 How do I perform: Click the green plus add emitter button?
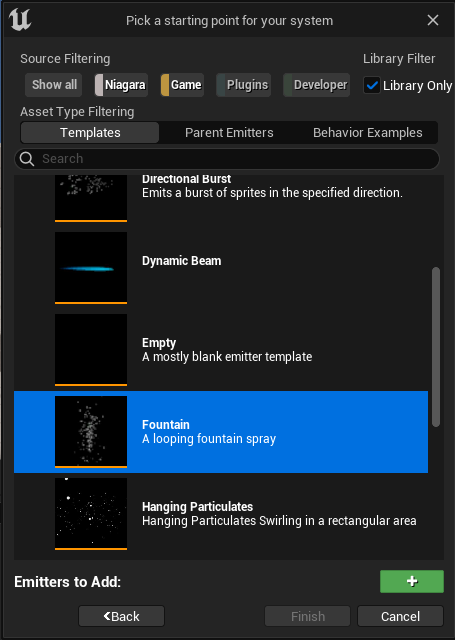click(x=412, y=581)
